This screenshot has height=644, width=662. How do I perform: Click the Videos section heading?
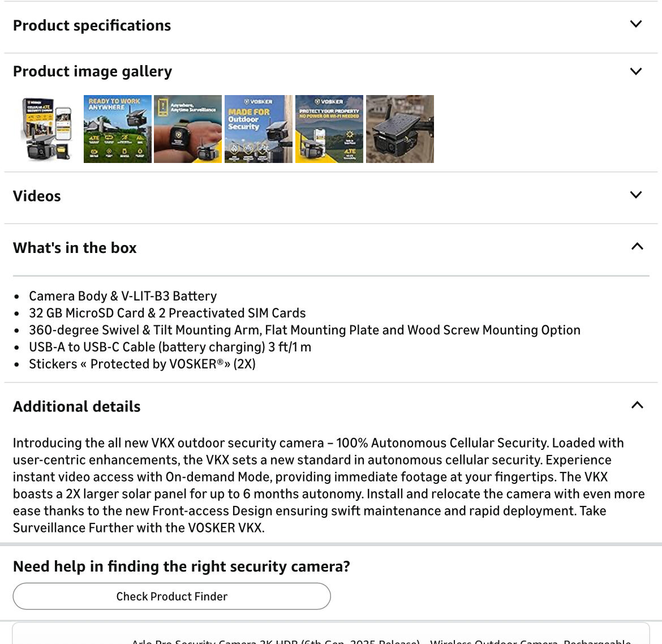pos(37,196)
